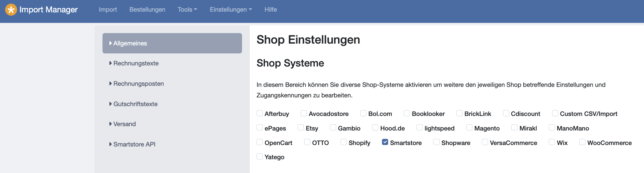This screenshot has height=173, width=644.
Task: Tick the Etsy checkbox
Action: click(301, 128)
